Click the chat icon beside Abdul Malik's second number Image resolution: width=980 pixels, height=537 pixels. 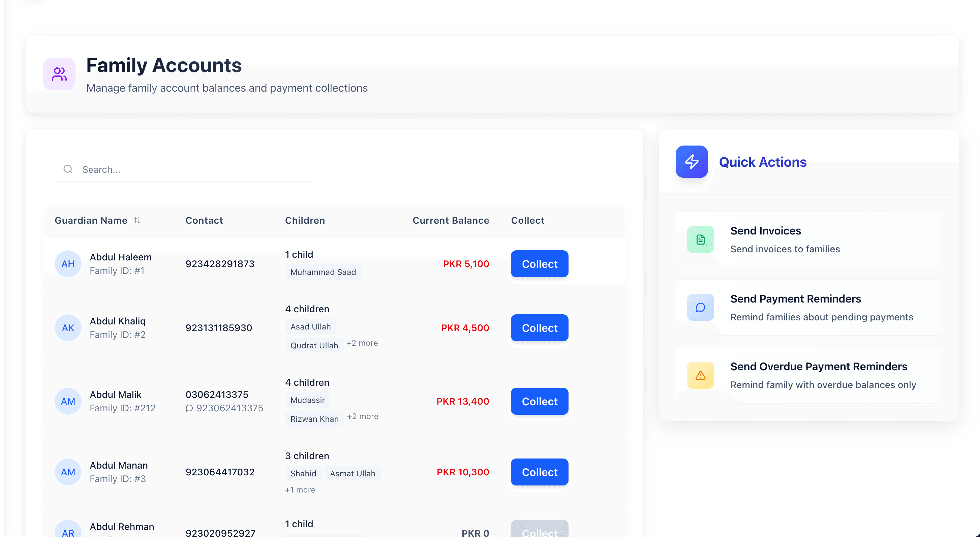pyautogui.click(x=189, y=408)
